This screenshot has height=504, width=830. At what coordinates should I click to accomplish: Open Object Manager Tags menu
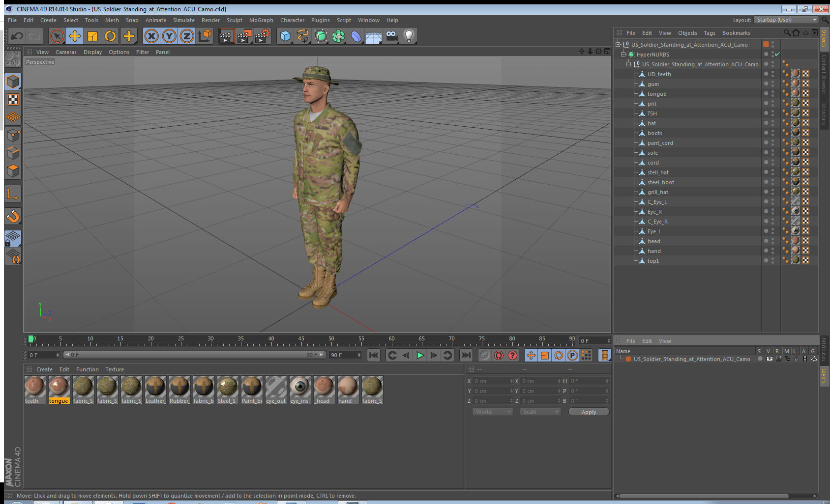(x=710, y=33)
